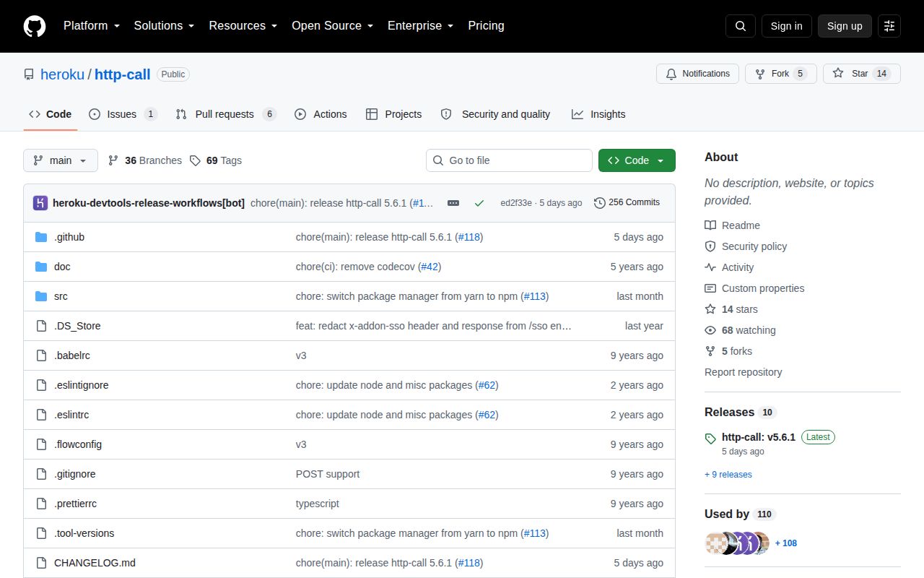Click the heroku-devtools bot avatar
Image resolution: width=924 pixels, height=578 pixels.
coord(40,203)
